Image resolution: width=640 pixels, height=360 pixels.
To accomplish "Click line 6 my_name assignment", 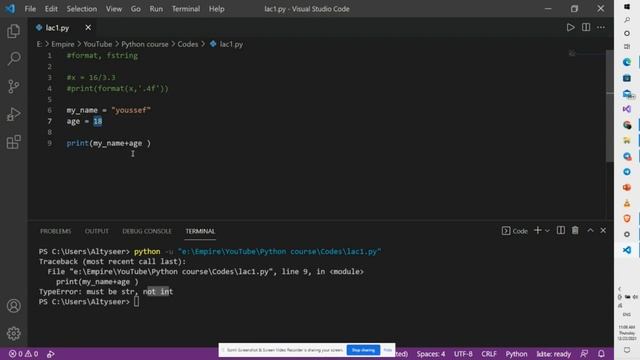I will [109, 110].
